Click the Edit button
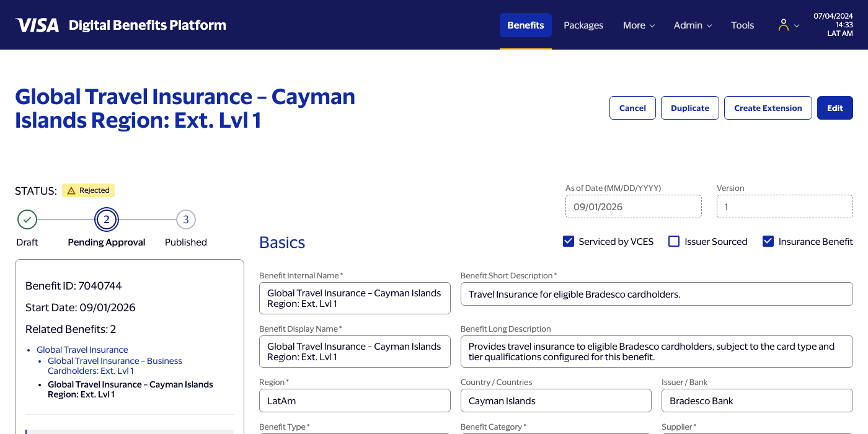The height and width of the screenshot is (434, 868). click(835, 108)
